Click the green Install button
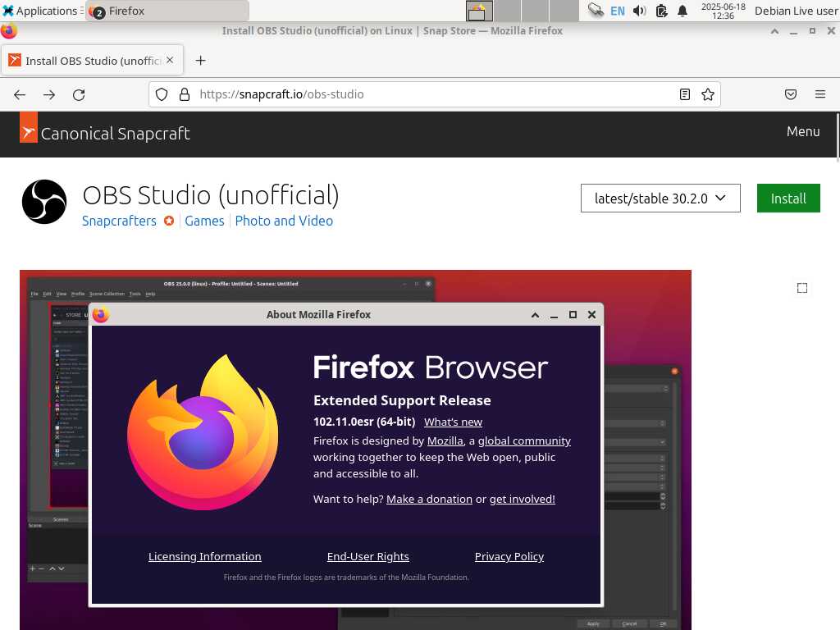Image resolution: width=840 pixels, height=630 pixels. tap(788, 199)
